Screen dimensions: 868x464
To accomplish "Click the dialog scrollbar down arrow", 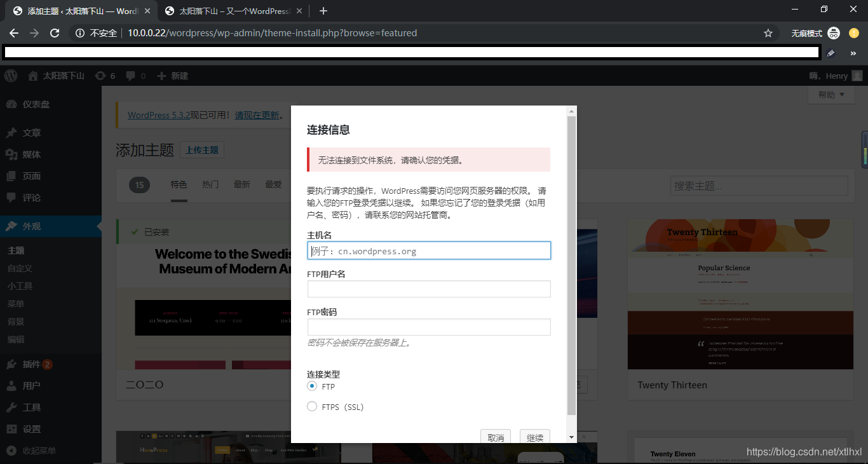I will (571, 437).
